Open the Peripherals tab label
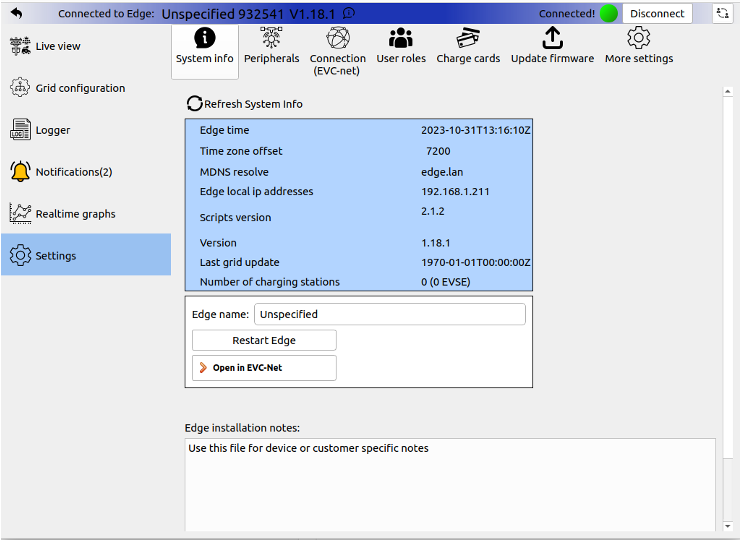The height and width of the screenshot is (540, 740). click(271, 59)
